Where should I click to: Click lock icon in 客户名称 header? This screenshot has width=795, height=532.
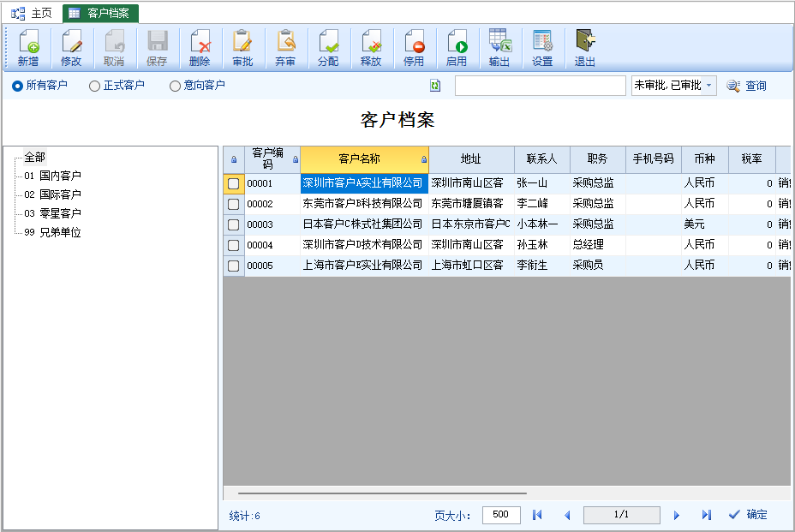coord(424,159)
